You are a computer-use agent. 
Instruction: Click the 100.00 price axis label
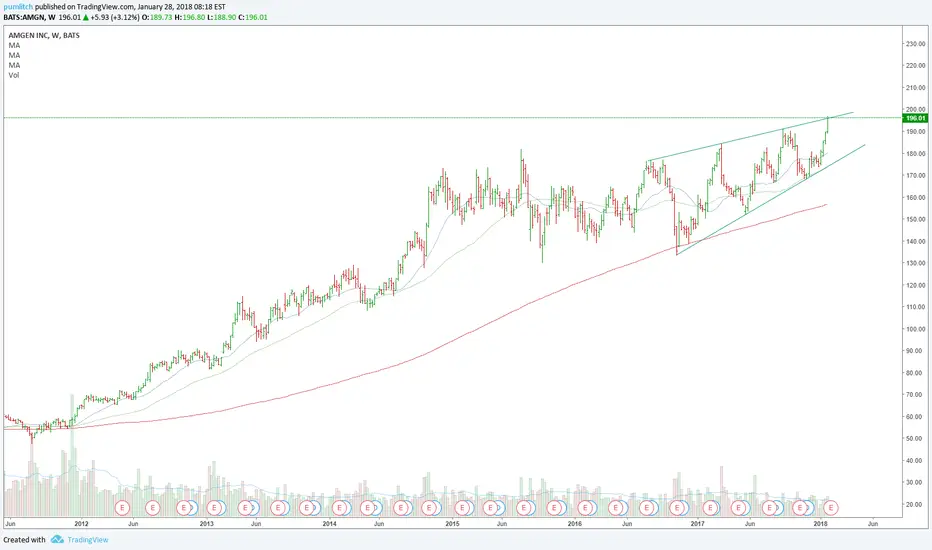tap(916, 329)
